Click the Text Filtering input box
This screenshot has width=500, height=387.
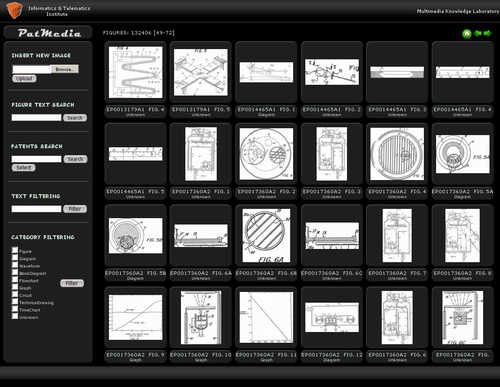[37, 209]
